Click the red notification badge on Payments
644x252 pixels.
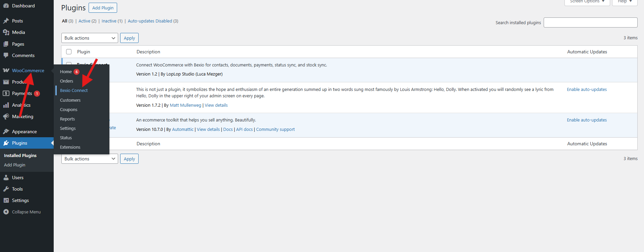37,94
